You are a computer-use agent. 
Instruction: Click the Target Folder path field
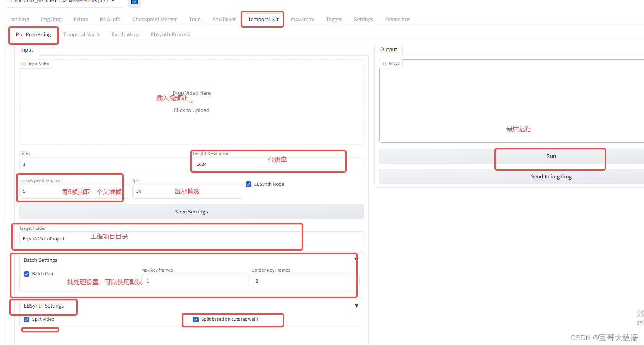(191, 239)
